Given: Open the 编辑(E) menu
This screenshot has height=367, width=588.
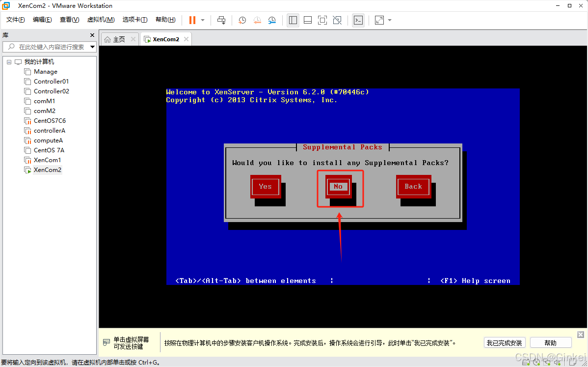Looking at the screenshot, I should 42,20.
